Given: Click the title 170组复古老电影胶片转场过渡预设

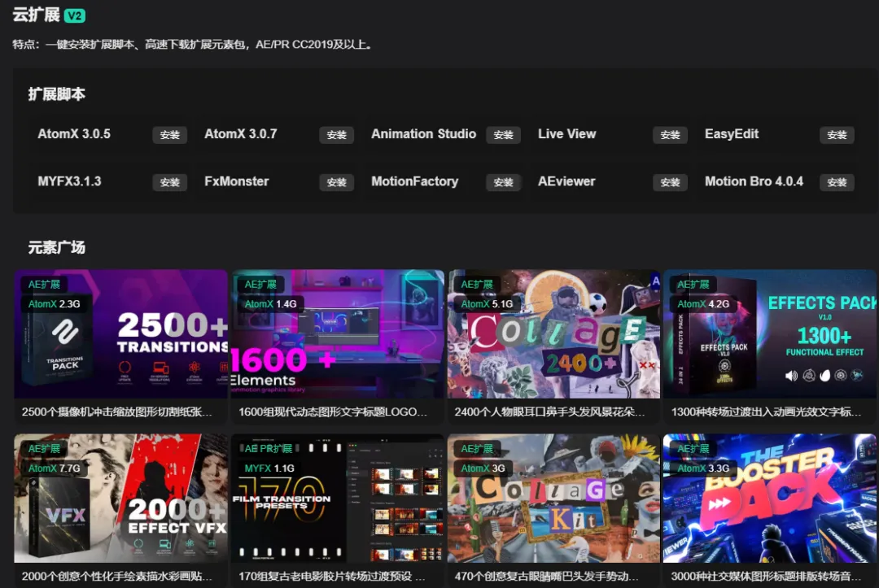Looking at the screenshot, I should click(332, 577).
